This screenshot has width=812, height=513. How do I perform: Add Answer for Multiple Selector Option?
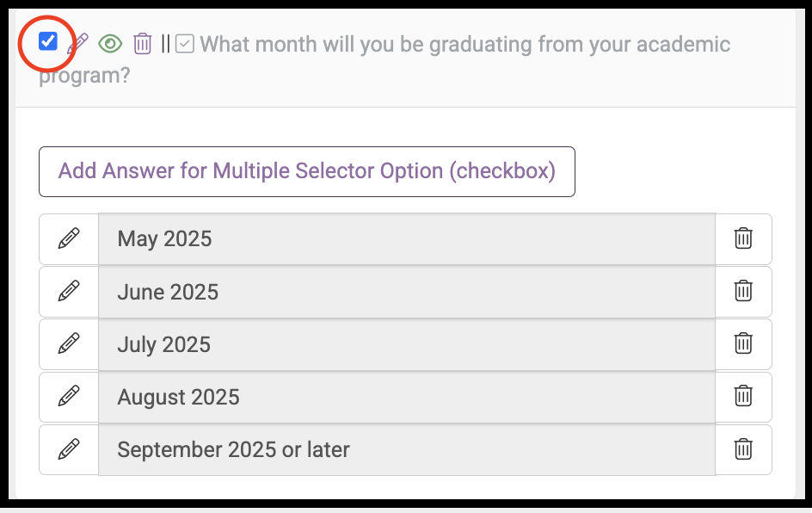coord(306,171)
